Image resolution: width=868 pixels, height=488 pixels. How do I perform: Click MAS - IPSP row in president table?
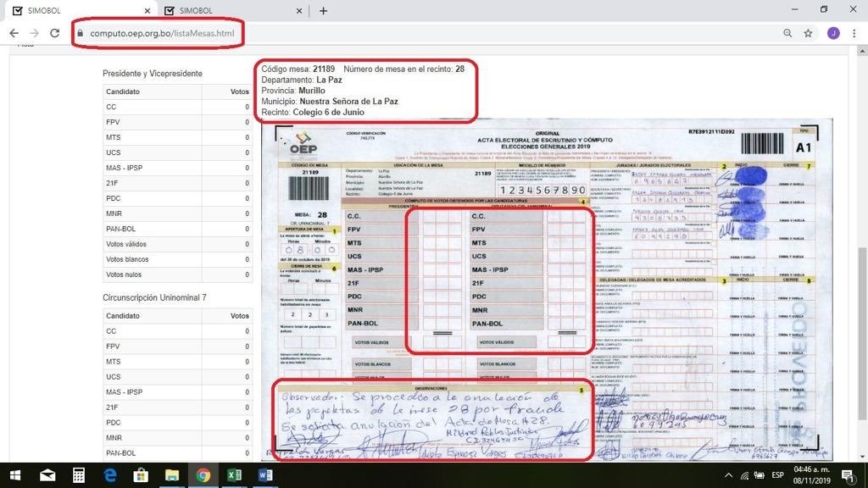(178, 168)
